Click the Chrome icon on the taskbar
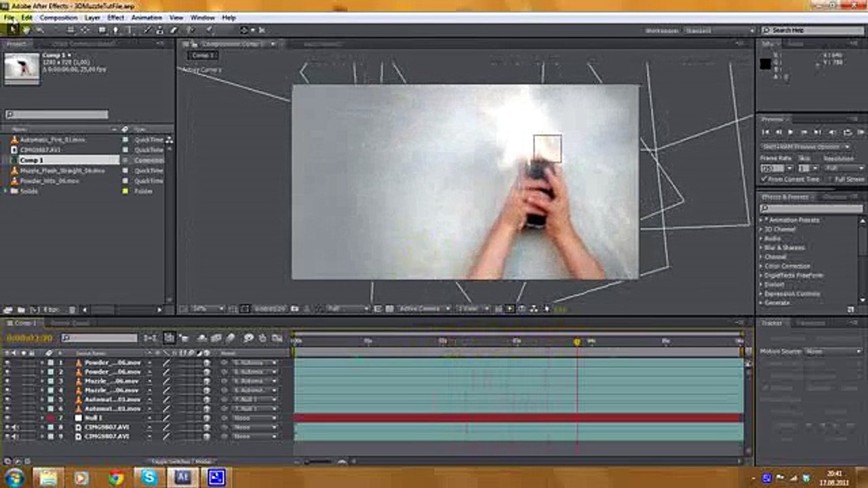This screenshot has width=868, height=488. point(116,478)
